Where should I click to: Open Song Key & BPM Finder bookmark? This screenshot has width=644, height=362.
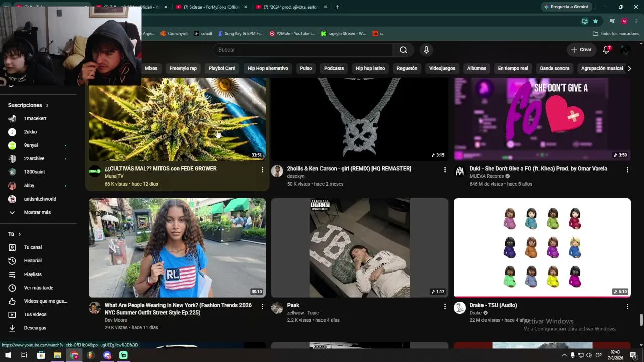tap(240, 34)
